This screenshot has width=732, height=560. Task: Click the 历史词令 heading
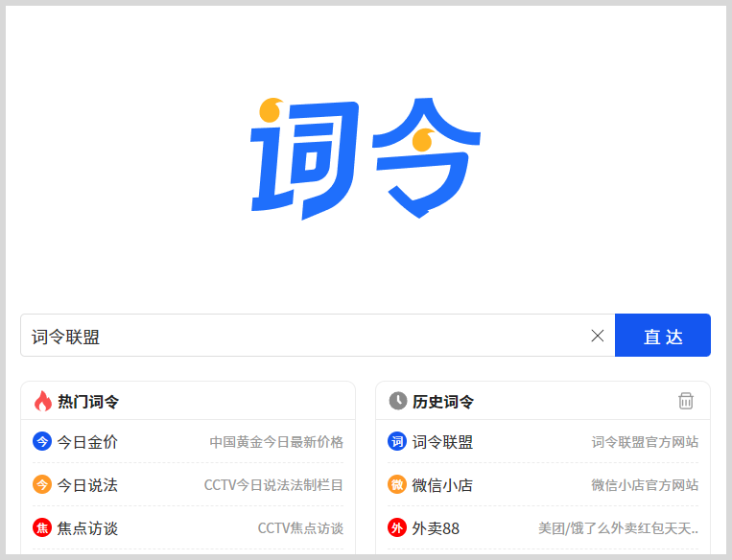coord(443,402)
